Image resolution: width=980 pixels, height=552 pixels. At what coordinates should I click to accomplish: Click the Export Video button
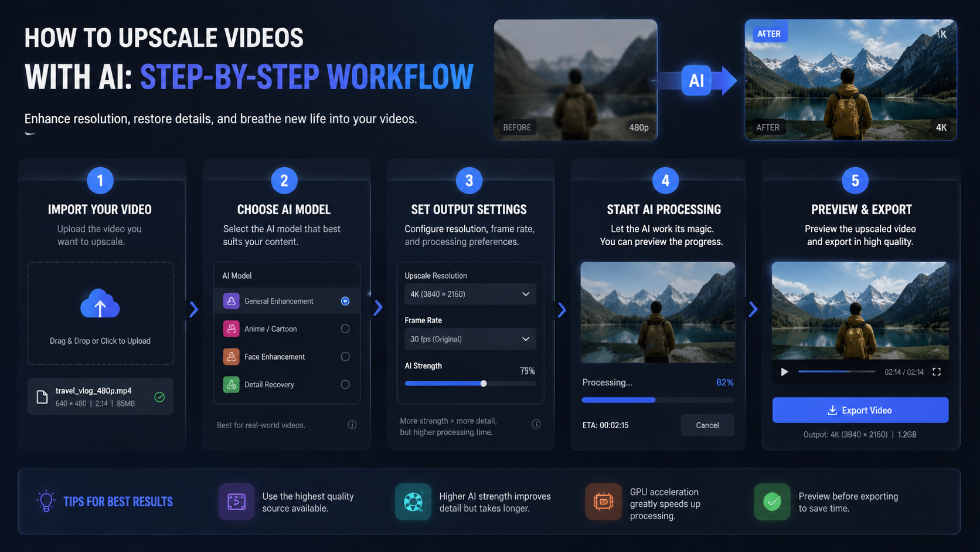[x=860, y=410]
